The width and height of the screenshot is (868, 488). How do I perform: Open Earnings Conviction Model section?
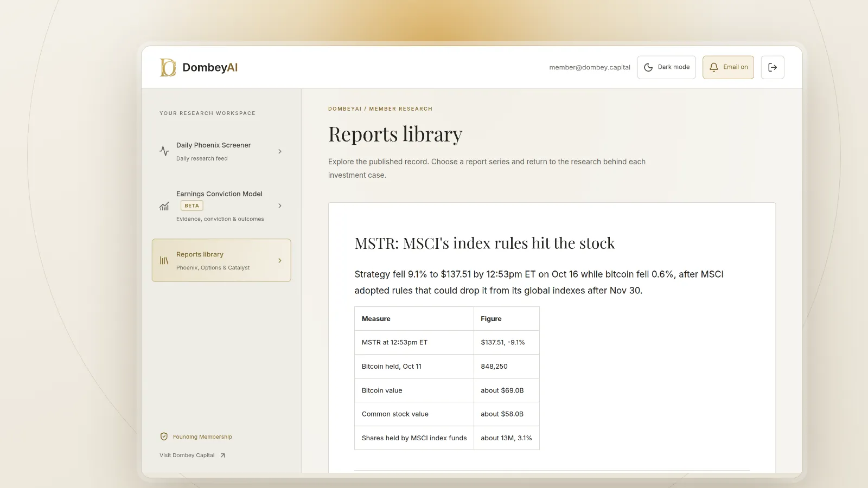tap(221, 206)
